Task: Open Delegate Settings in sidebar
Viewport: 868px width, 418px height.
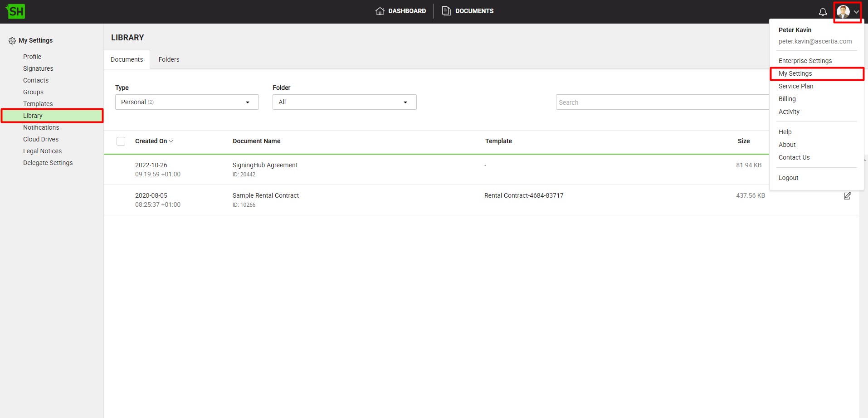Action: [x=48, y=163]
